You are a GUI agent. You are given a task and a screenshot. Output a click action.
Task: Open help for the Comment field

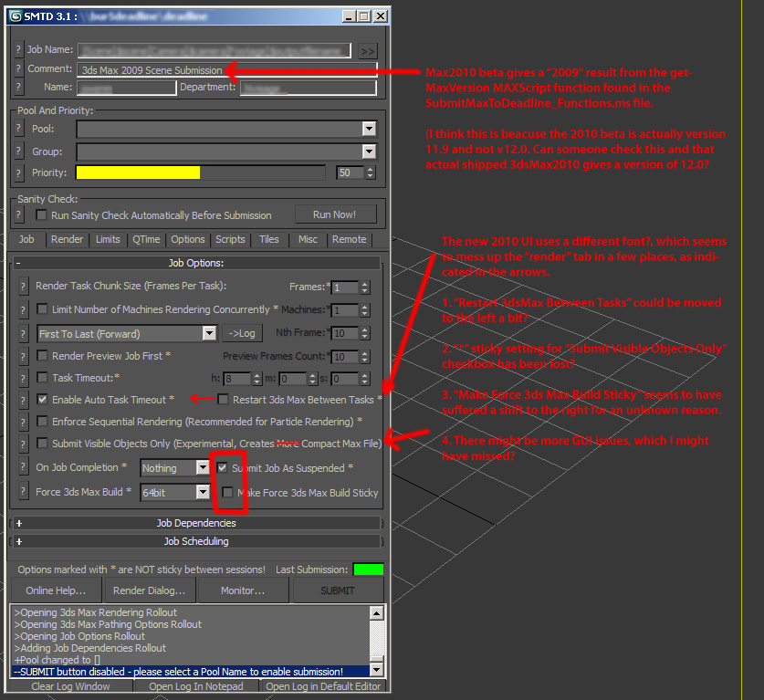(x=18, y=68)
